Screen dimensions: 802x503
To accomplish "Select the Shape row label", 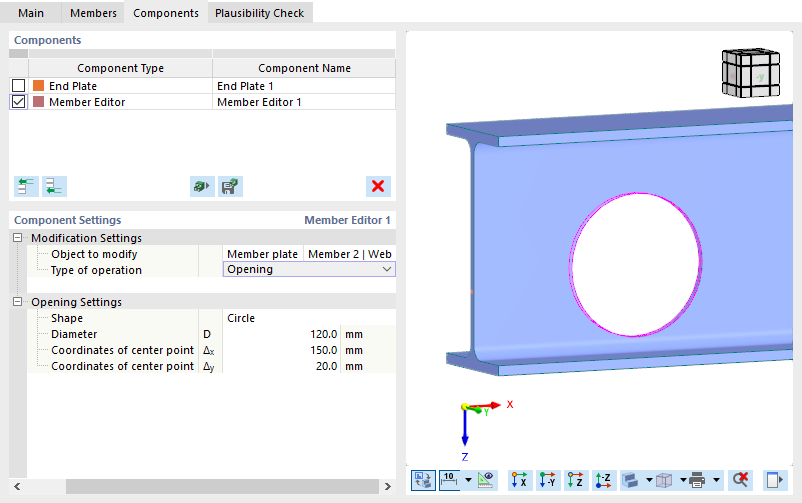I will (x=66, y=318).
